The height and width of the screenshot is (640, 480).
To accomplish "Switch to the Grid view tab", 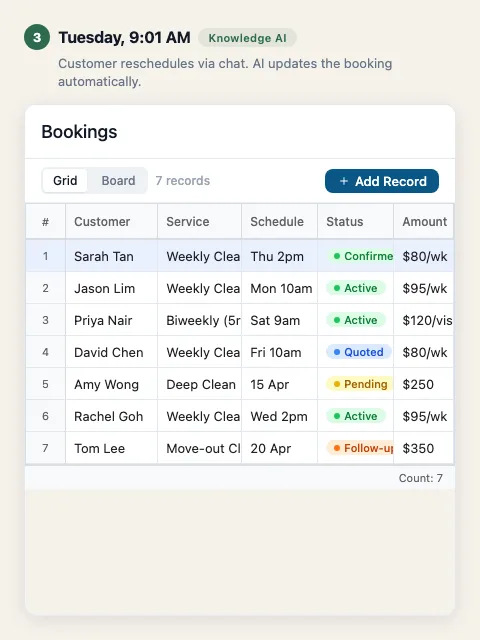I will [65, 180].
